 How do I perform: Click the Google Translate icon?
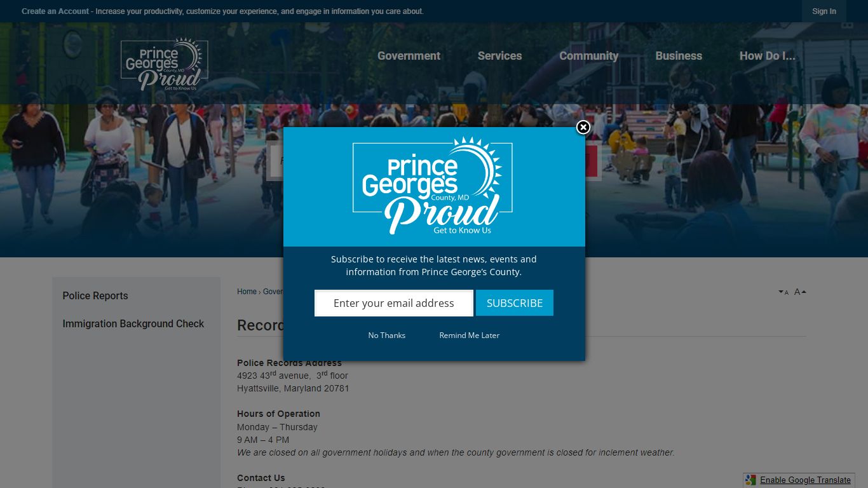pos(751,480)
